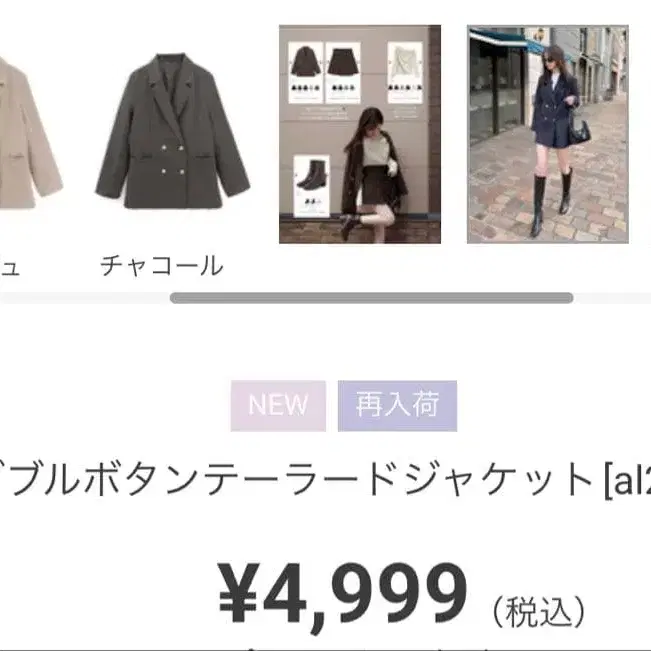The width and height of the screenshot is (651, 651).
Task: Tap the (税込) tax-included label
Action: click(538, 612)
